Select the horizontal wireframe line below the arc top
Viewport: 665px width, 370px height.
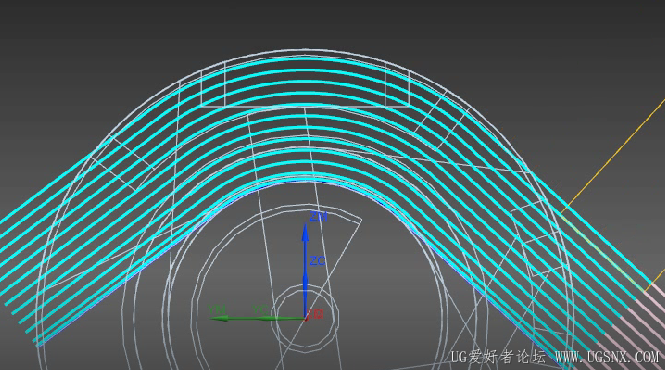pyautogui.click(x=305, y=107)
